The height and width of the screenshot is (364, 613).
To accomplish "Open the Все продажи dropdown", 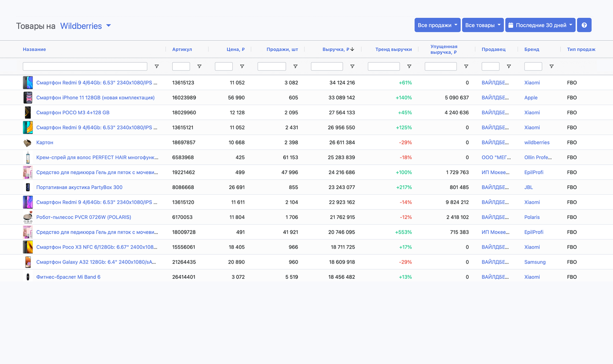I will 437,25.
